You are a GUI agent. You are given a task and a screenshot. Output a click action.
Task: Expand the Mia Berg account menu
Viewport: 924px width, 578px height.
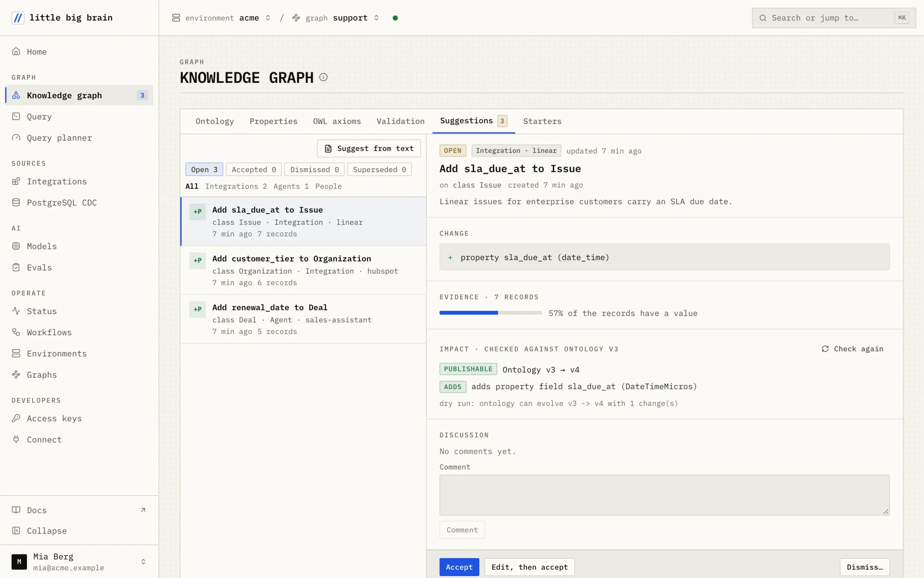pos(79,561)
